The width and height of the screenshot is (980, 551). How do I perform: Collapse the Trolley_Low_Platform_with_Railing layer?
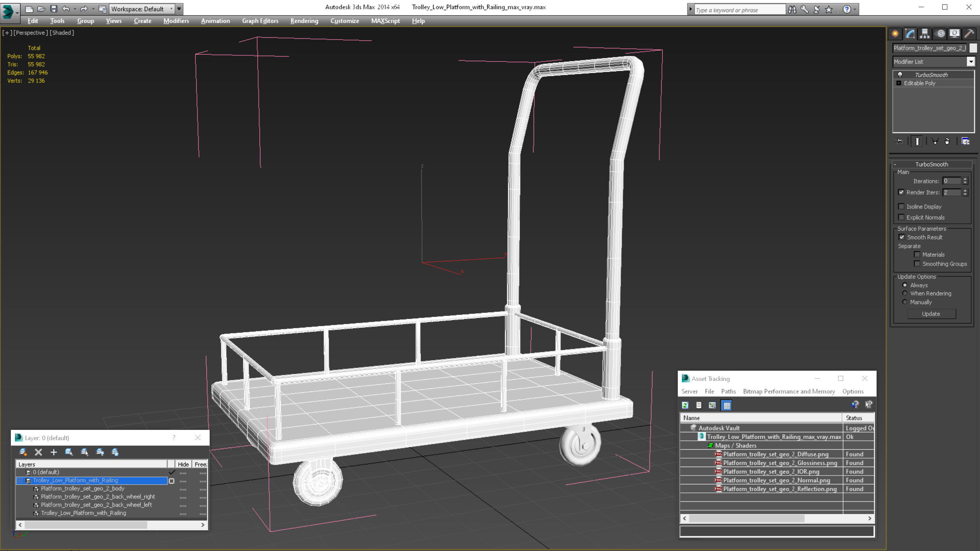pyautogui.click(x=20, y=481)
